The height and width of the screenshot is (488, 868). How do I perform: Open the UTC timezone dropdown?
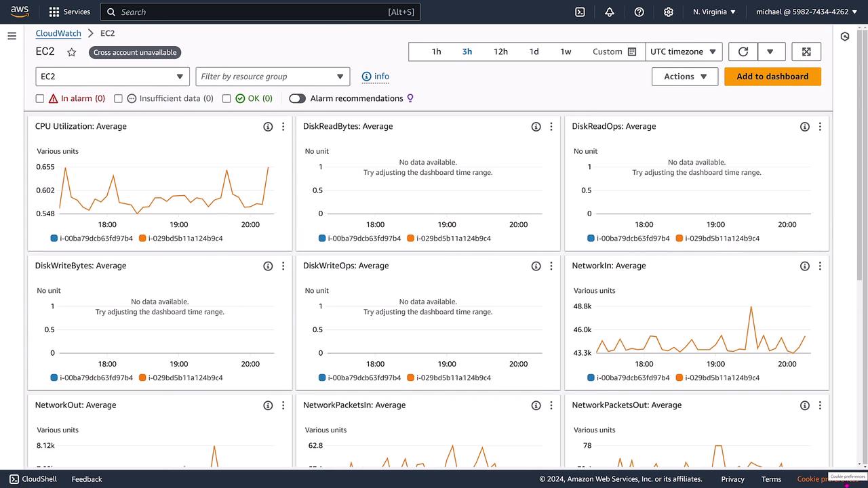684,52
